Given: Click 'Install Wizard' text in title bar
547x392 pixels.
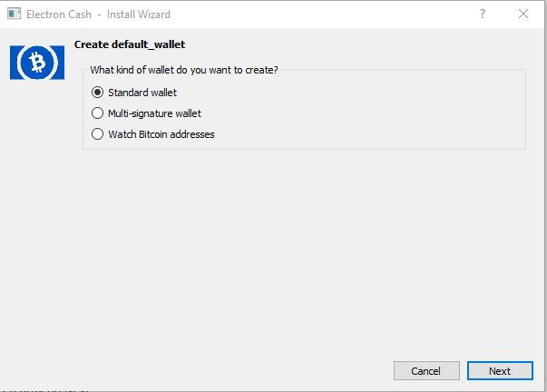Looking at the screenshot, I should tap(139, 15).
